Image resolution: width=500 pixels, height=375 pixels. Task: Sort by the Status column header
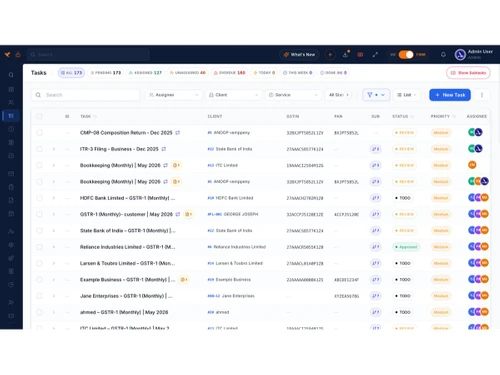(403, 116)
